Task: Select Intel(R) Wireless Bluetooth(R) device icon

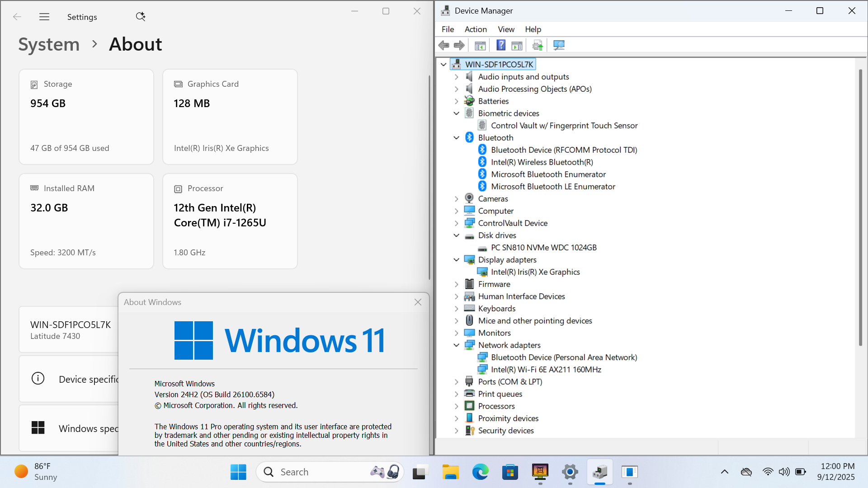Action: tap(482, 162)
